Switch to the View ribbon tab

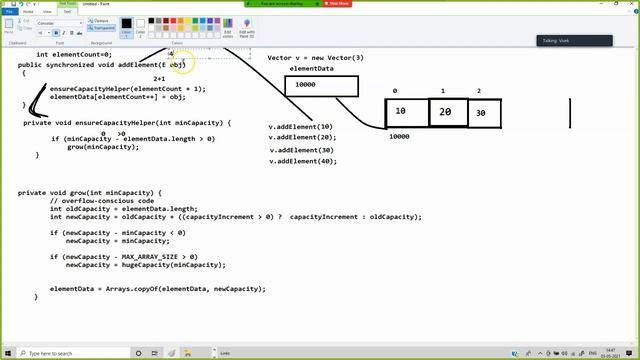(x=47, y=11)
